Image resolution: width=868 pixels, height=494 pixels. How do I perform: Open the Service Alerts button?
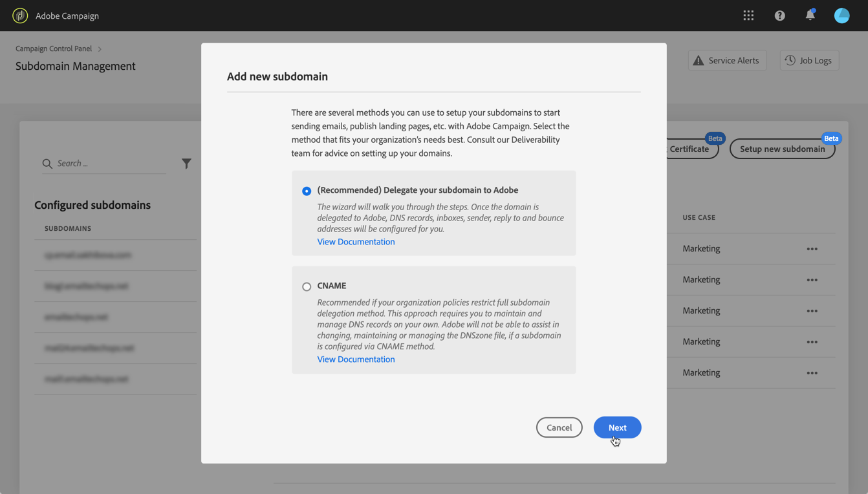727,60
